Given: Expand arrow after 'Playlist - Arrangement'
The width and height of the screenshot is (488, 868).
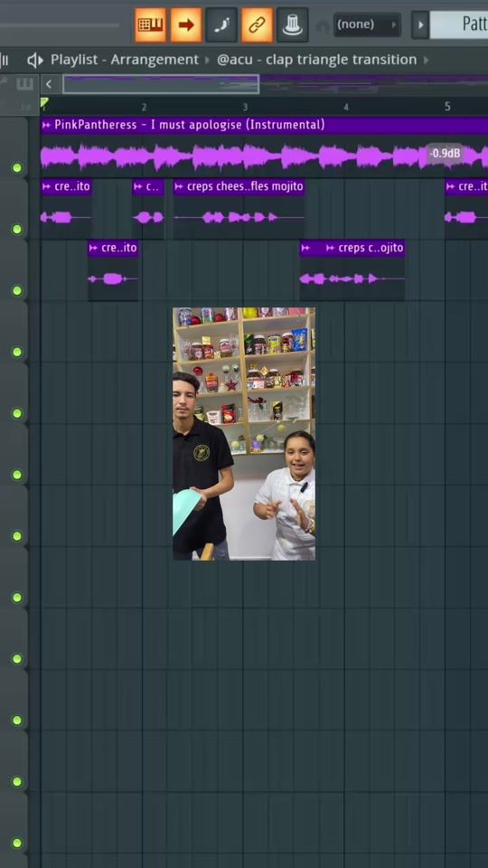Looking at the screenshot, I should point(208,60).
